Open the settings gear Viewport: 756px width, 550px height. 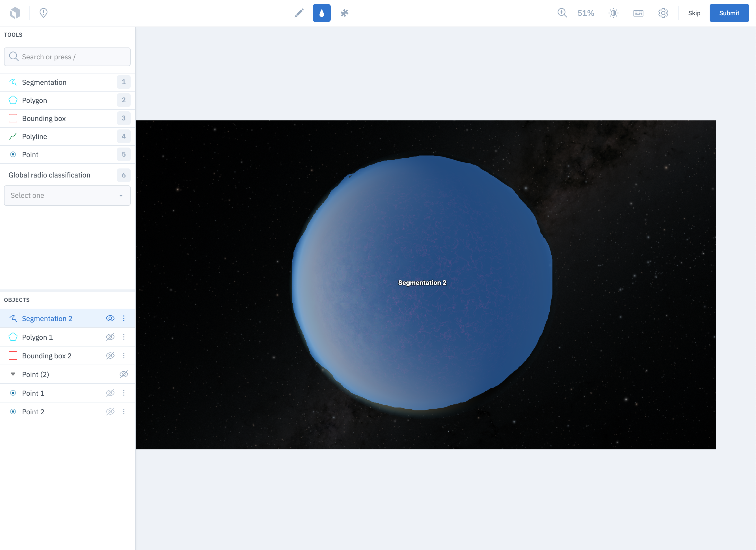[x=663, y=13]
